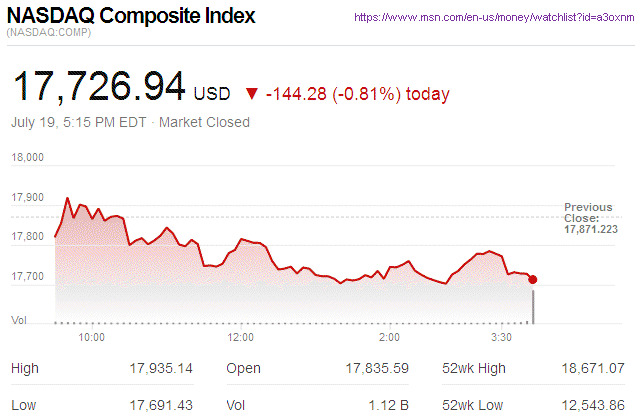
Task: Click the Previous Close 17,871.223 label
Action: [x=590, y=218]
